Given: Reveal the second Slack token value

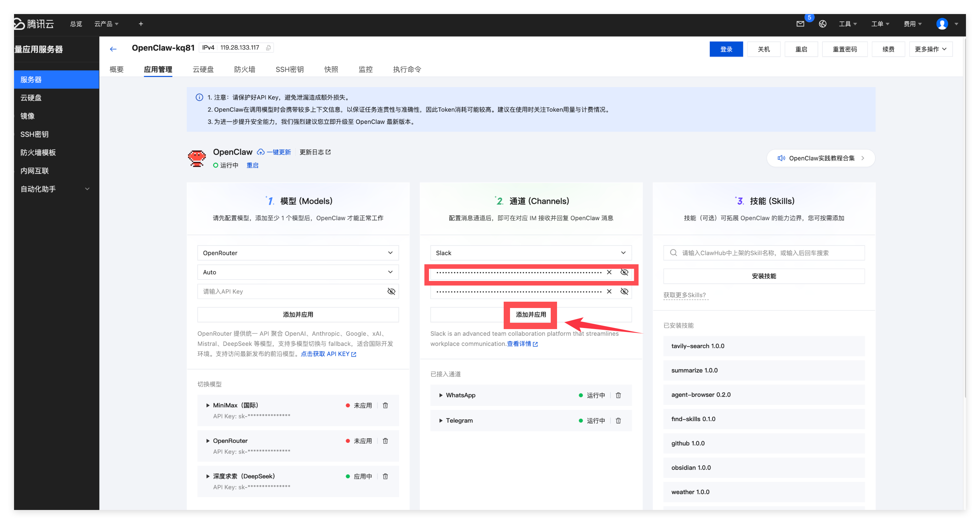Looking at the screenshot, I should click(624, 292).
